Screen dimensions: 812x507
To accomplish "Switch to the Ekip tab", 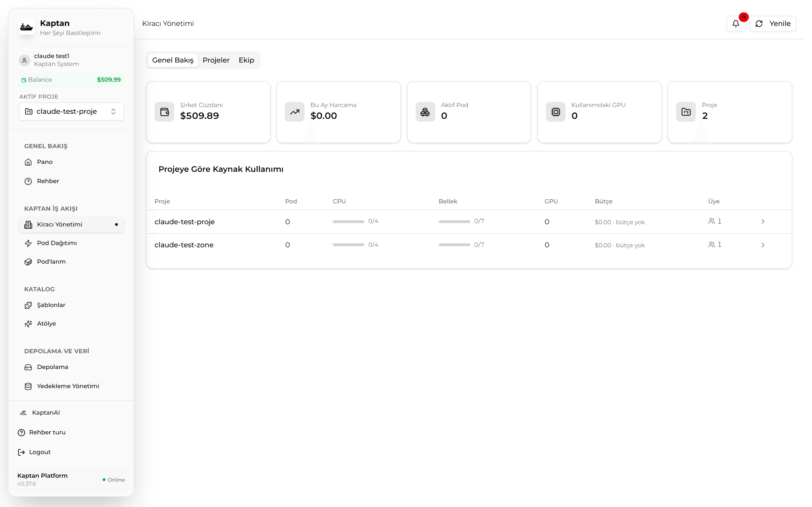I will [246, 60].
